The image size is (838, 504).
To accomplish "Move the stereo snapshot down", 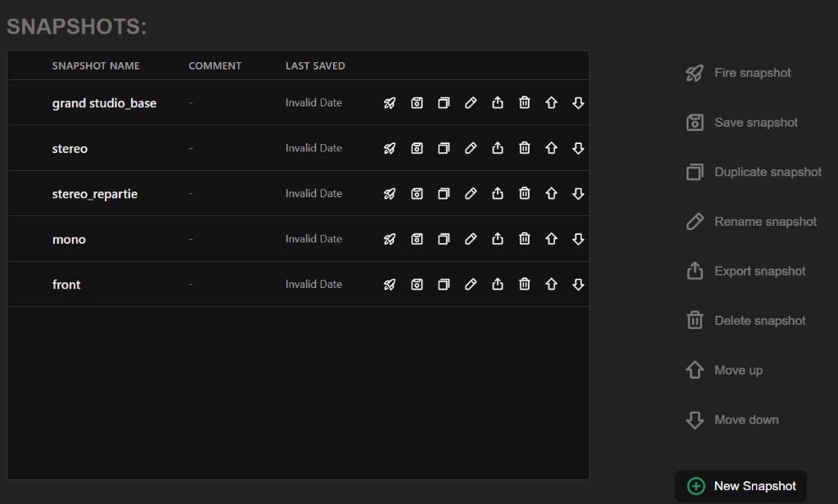I will click(579, 148).
